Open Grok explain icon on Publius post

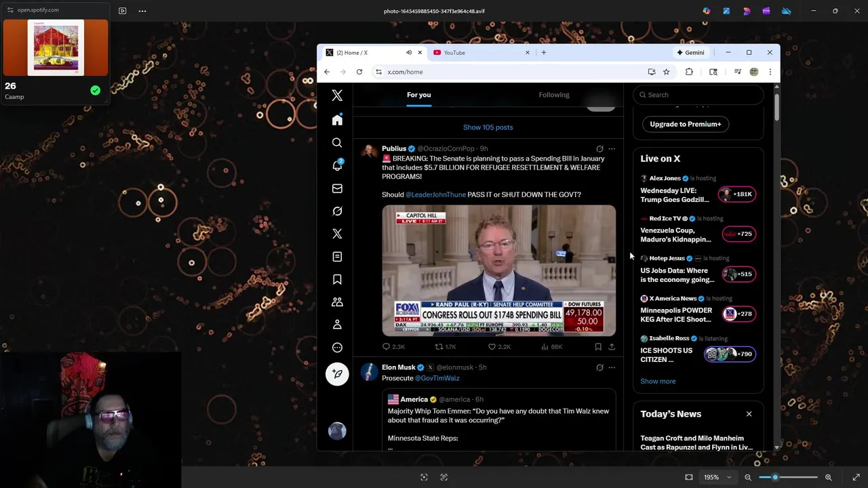(599, 148)
